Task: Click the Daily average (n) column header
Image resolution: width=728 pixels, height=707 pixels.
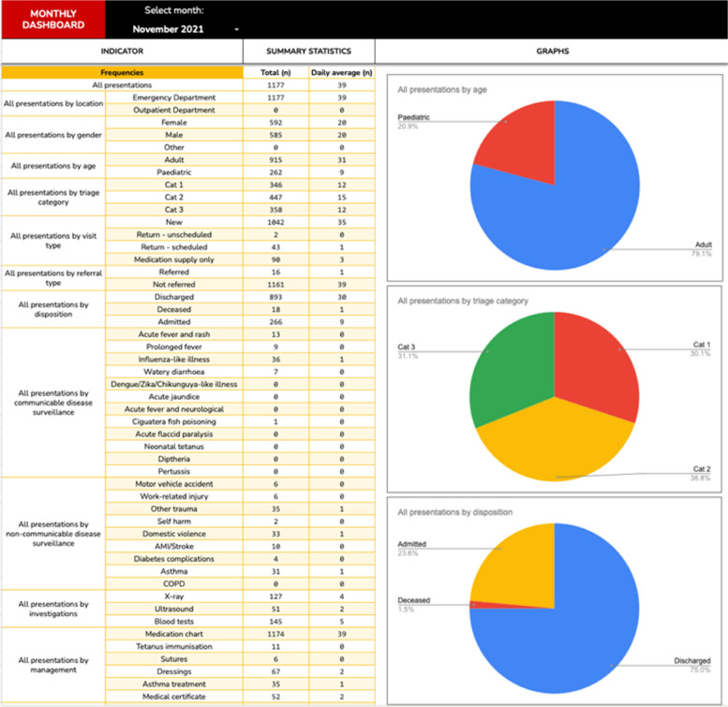Action: click(342, 72)
